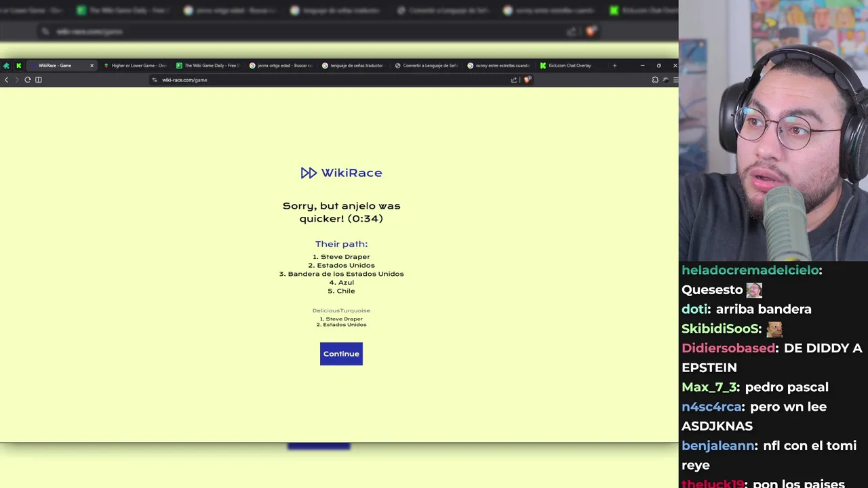The image size is (868, 488).
Task: Reload the wiki-race page
Action: (28, 80)
